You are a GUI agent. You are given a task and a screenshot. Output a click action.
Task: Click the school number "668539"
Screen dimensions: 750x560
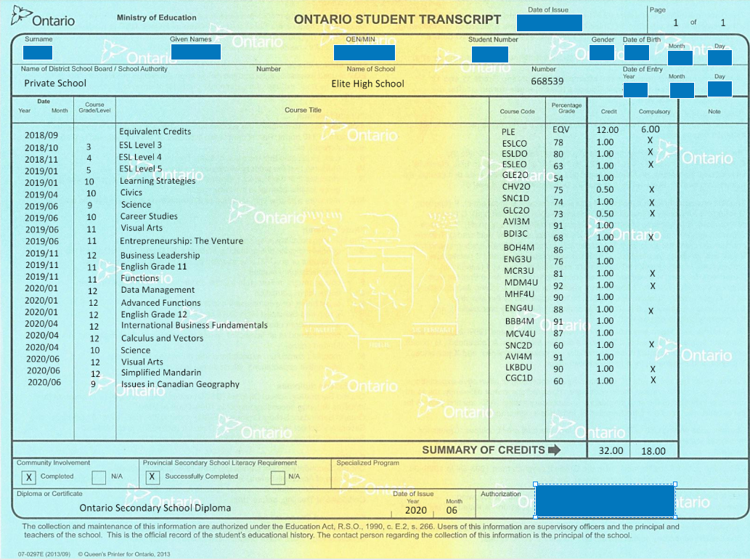point(547,81)
